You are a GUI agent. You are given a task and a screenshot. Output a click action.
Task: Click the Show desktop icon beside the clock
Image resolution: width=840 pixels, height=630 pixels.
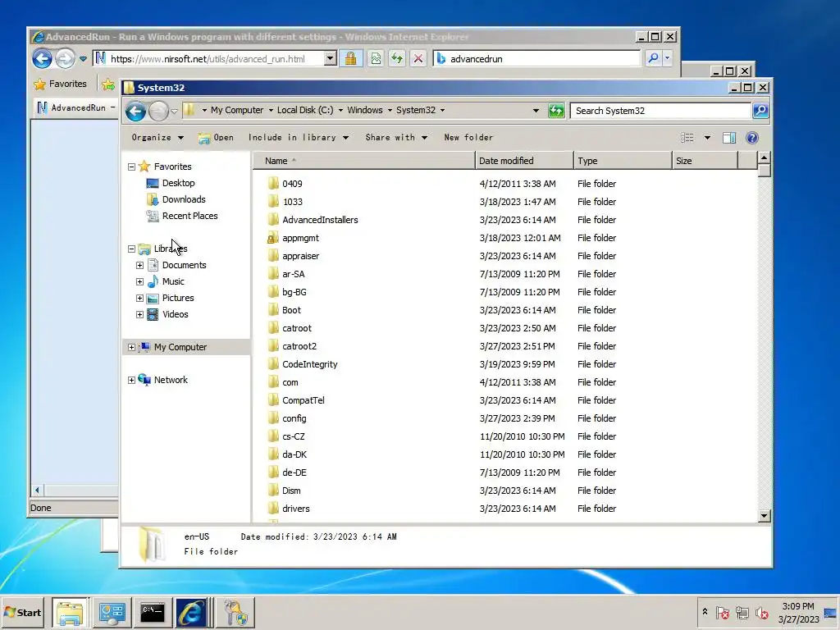pos(830,612)
